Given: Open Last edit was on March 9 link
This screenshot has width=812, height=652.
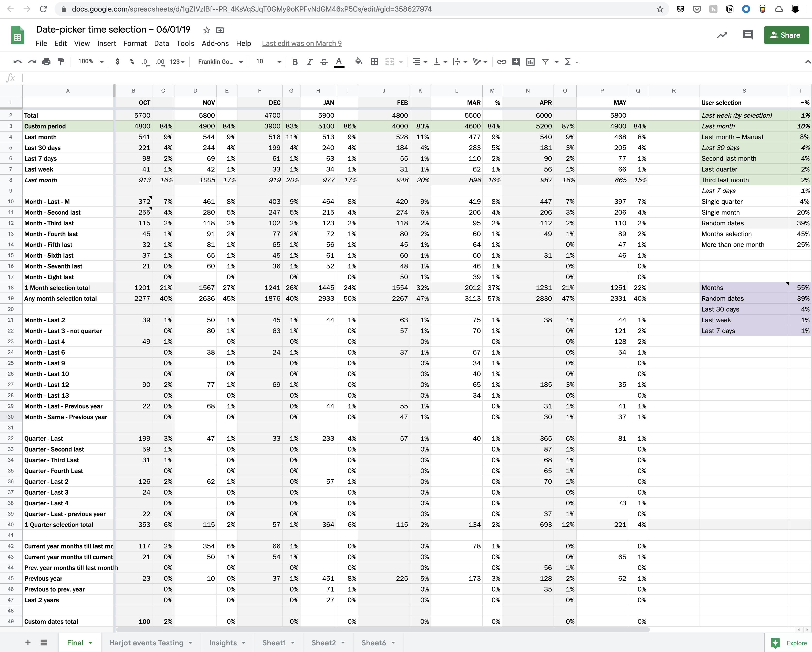Looking at the screenshot, I should pos(302,43).
